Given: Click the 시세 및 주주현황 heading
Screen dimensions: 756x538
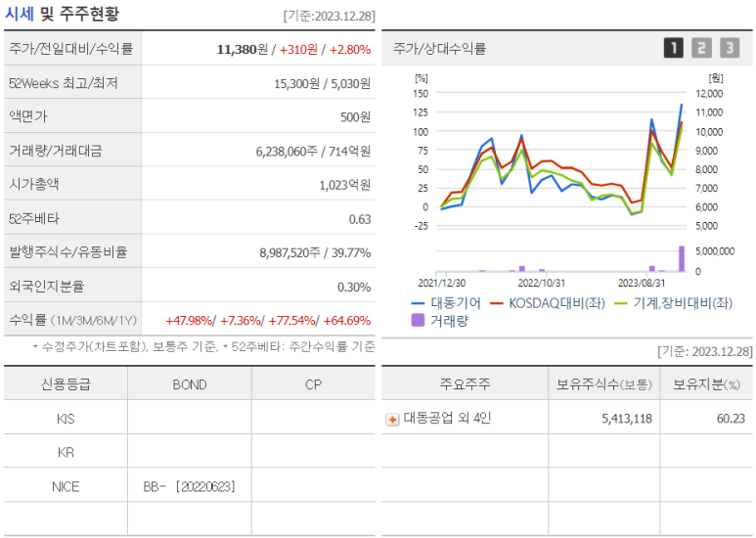Looking at the screenshot, I should tap(62, 14).
